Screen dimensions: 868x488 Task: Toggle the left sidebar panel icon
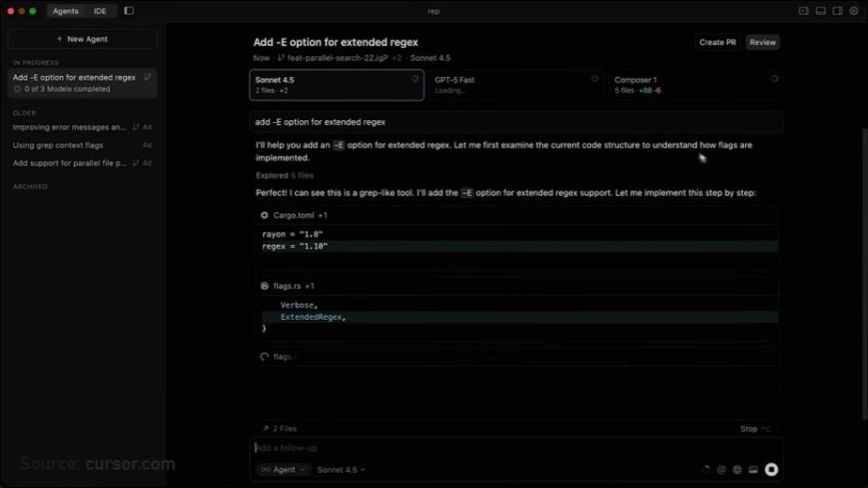[x=129, y=10]
